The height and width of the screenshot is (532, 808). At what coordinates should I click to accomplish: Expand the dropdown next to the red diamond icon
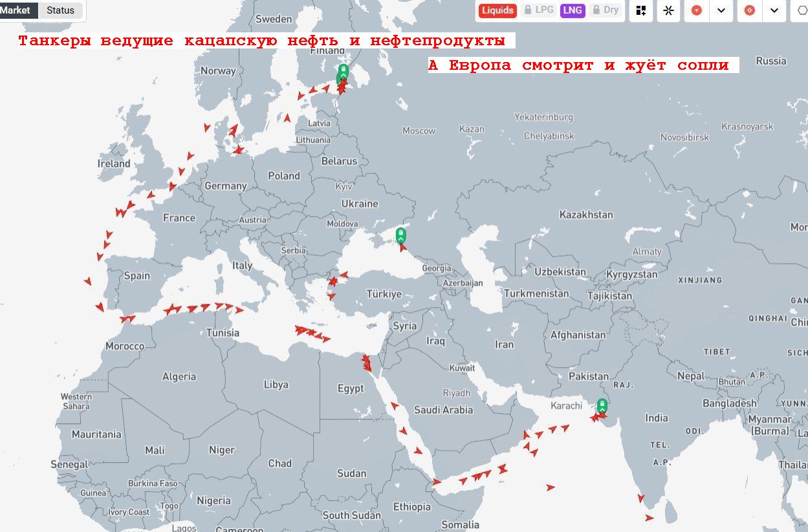(774, 10)
